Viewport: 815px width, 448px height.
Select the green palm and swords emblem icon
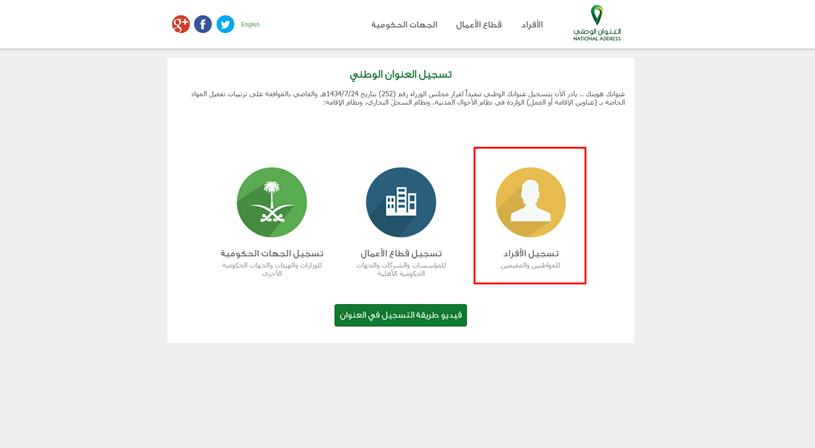click(272, 202)
